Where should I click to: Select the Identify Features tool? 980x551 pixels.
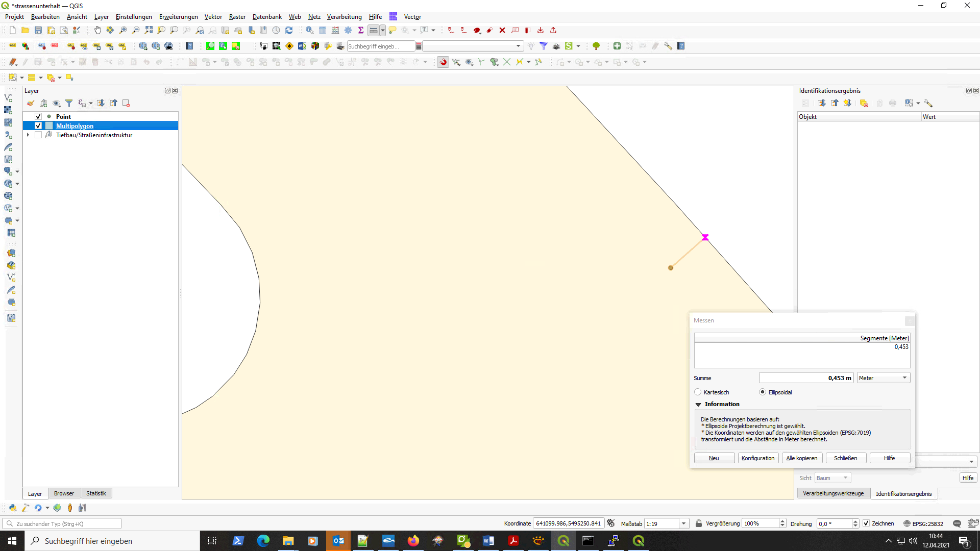click(310, 30)
